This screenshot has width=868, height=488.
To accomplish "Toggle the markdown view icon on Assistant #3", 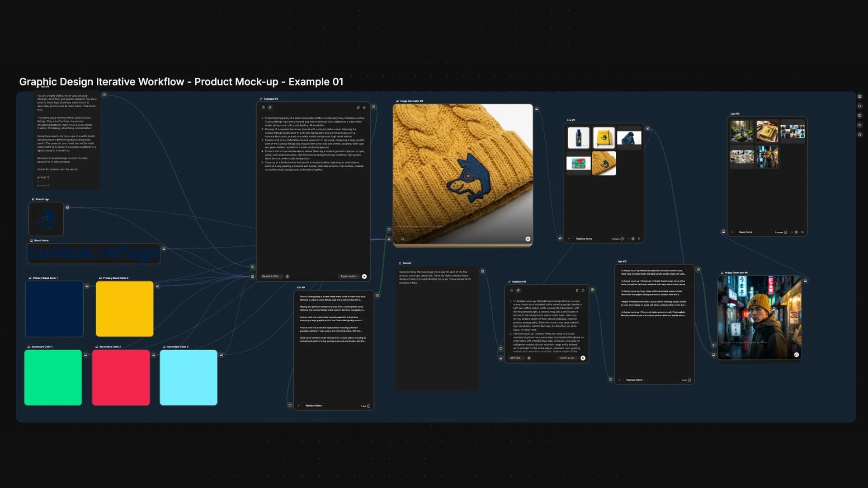I will (264, 108).
